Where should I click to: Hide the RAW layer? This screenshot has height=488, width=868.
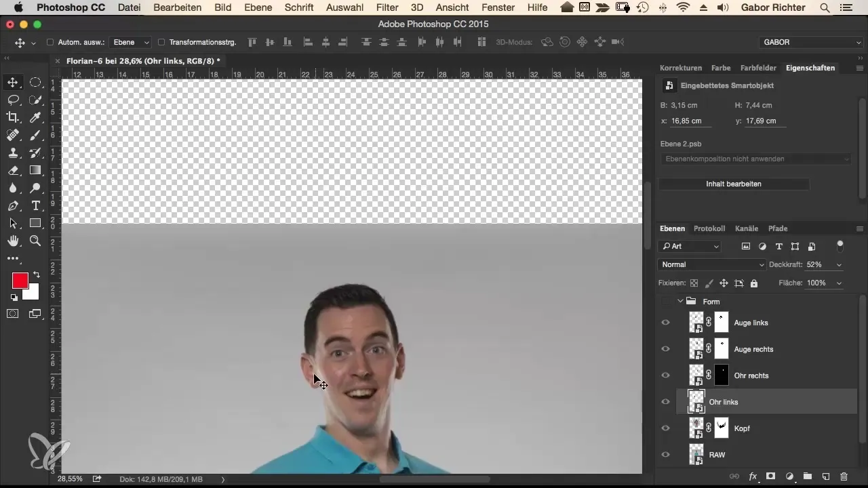(x=665, y=455)
